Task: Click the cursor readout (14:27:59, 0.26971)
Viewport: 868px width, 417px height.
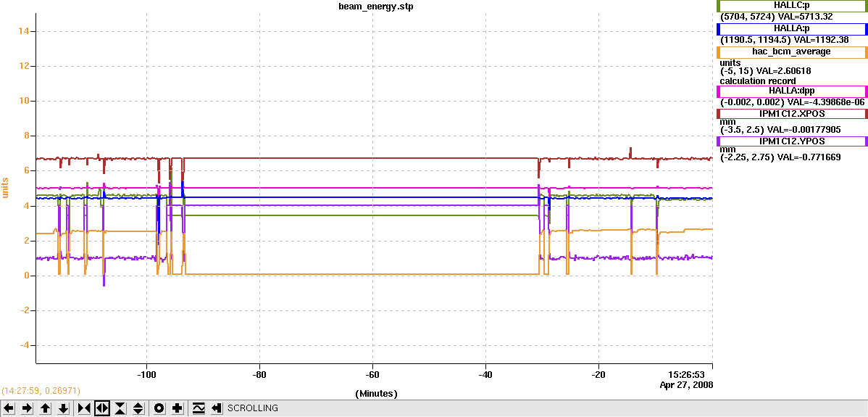Action: pos(40,391)
